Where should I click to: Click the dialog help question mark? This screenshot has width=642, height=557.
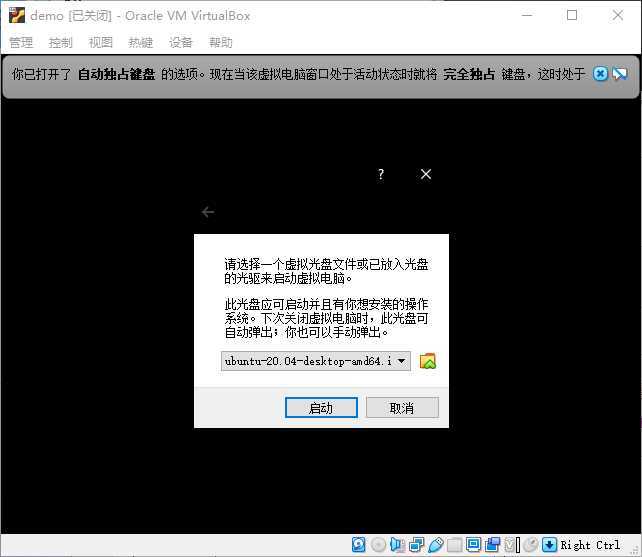click(x=381, y=174)
